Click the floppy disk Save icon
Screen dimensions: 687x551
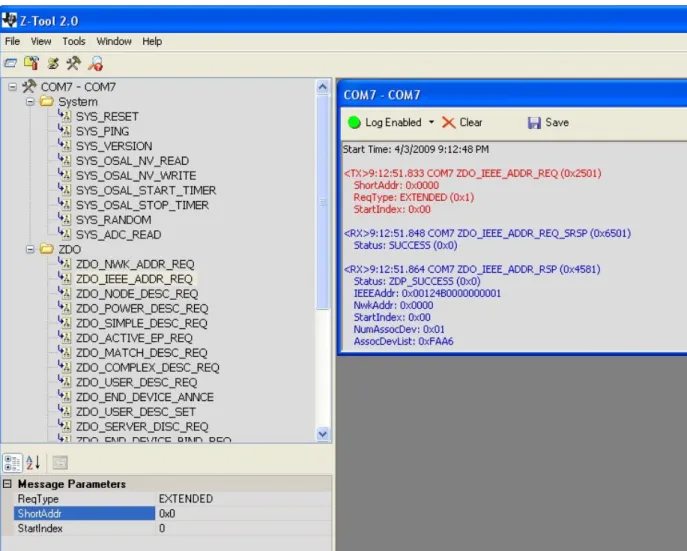tap(534, 123)
